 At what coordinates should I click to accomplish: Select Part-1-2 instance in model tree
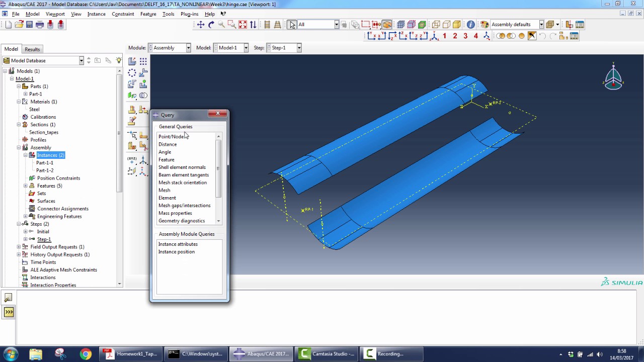coord(45,170)
